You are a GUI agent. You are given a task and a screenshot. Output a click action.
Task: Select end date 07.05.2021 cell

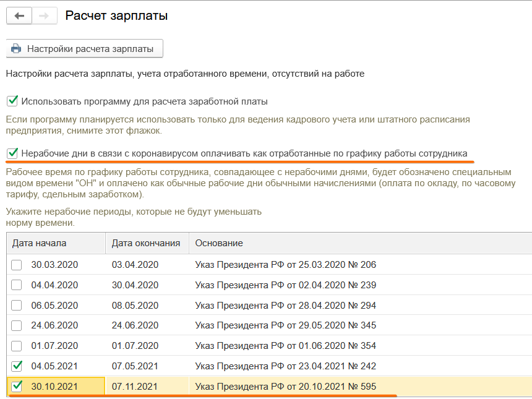pyautogui.click(x=135, y=366)
